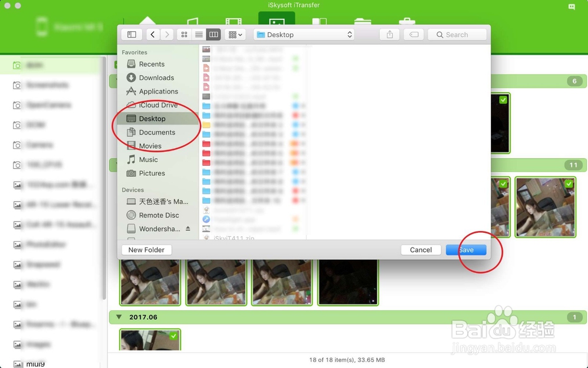Open the Photos tab in iTransfer
Image resolution: width=588 pixels, height=368 pixels.
click(x=276, y=19)
